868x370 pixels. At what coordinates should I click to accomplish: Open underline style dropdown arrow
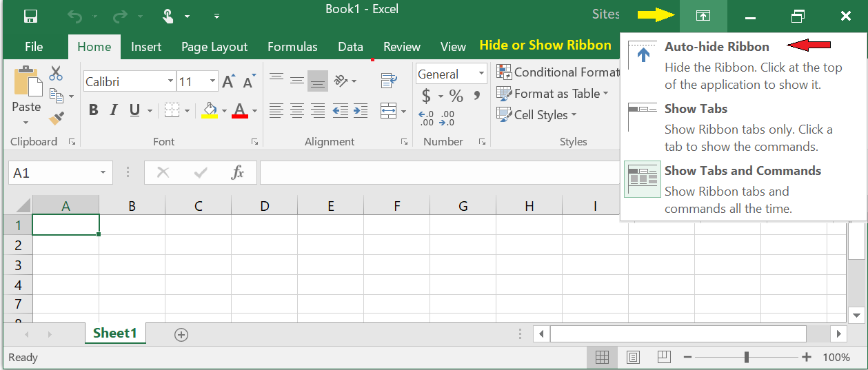pos(149,110)
